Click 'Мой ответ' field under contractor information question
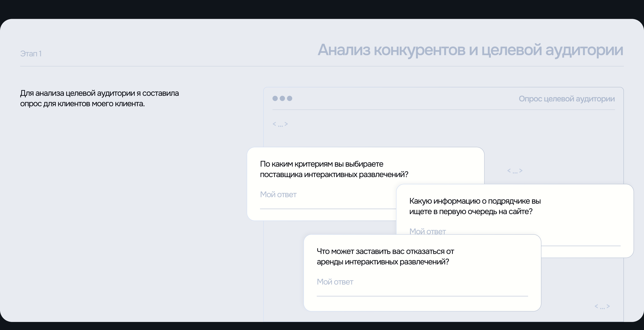The image size is (644, 330). coord(427,231)
